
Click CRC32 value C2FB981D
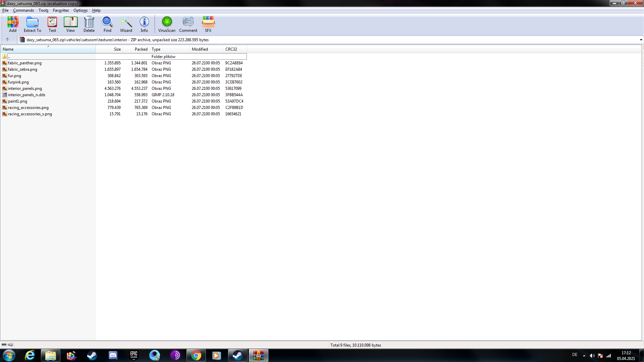[234, 108]
